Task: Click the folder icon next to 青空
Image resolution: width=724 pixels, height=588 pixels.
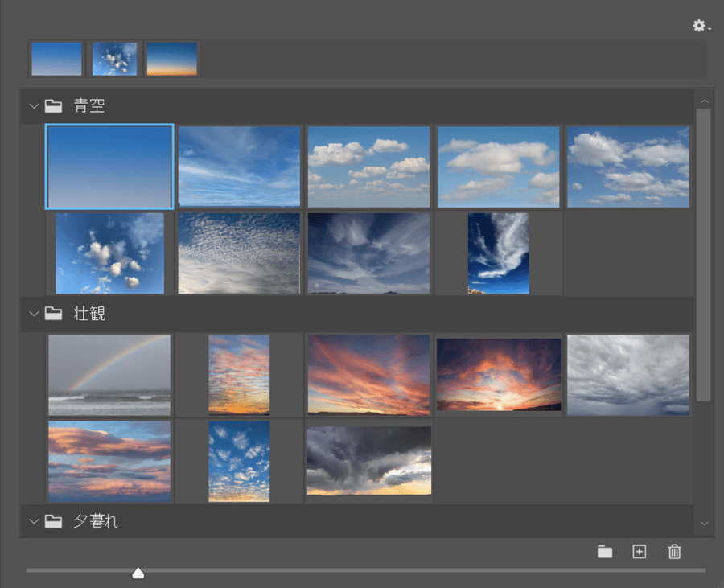Action: [x=54, y=105]
